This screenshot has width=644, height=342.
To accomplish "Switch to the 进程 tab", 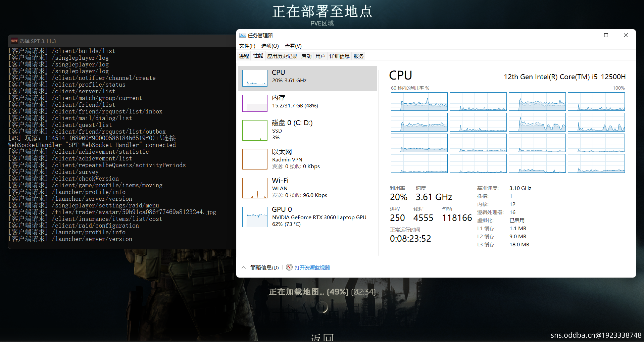I will (244, 56).
